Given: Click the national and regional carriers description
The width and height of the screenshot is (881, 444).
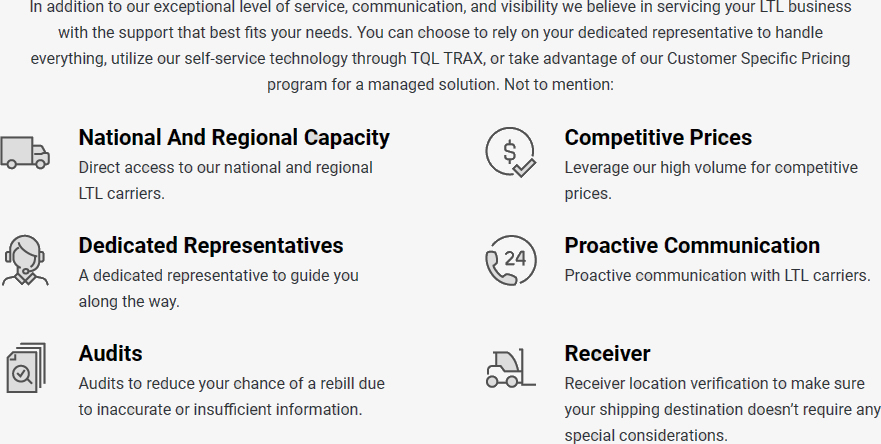Looking at the screenshot, I should (x=225, y=180).
